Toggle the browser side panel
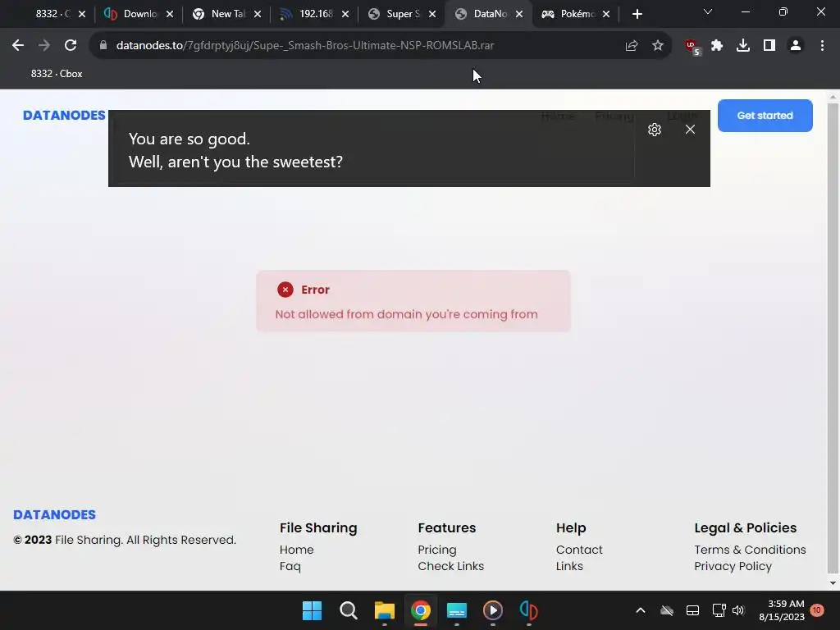The image size is (840, 630). click(769, 46)
